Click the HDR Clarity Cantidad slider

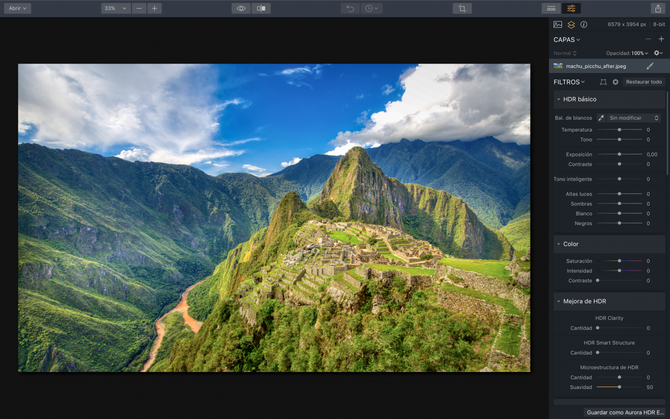tap(619, 328)
